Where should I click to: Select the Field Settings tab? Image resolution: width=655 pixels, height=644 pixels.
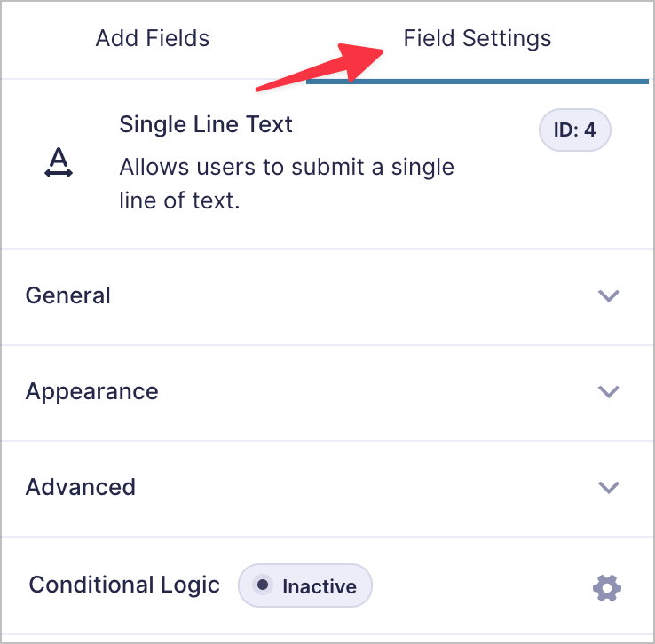477,39
